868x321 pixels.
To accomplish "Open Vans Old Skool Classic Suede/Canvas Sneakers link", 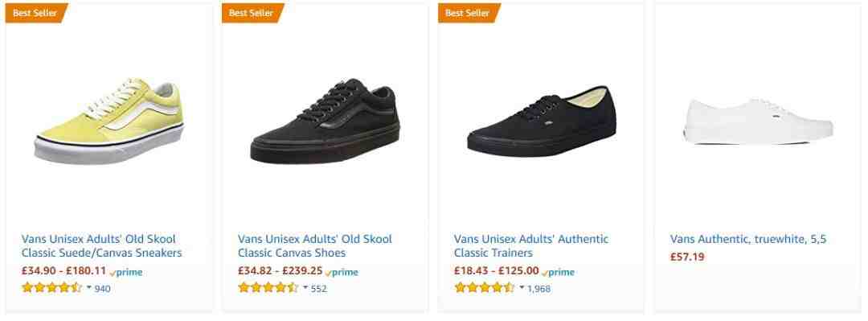I will 102,245.
